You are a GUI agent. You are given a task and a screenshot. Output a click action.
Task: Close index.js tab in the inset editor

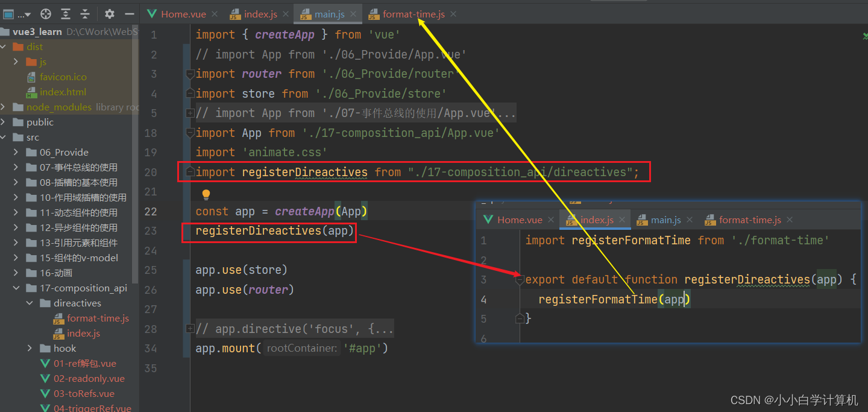tap(623, 220)
